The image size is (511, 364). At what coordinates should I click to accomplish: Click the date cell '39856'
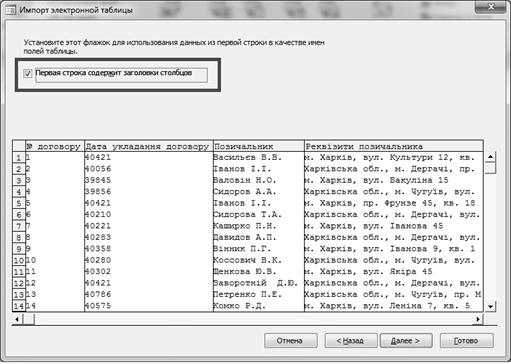149,192
